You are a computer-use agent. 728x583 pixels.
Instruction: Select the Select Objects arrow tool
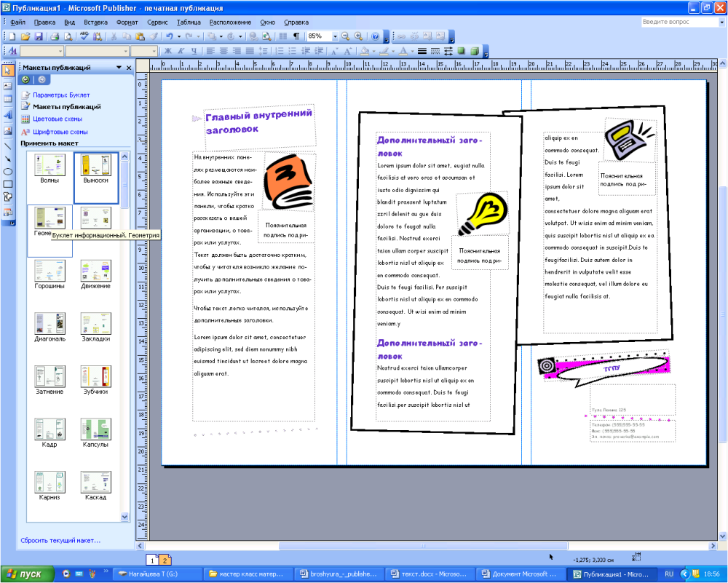tap(7, 71)
